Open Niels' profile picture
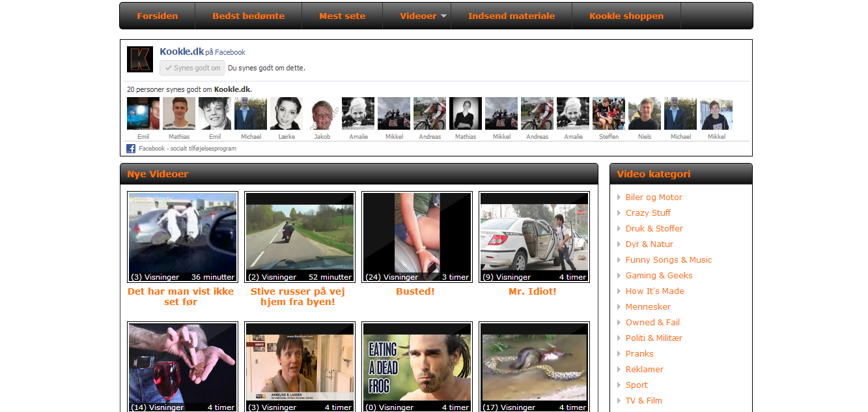868x412 pixels. tap(645, 113)
